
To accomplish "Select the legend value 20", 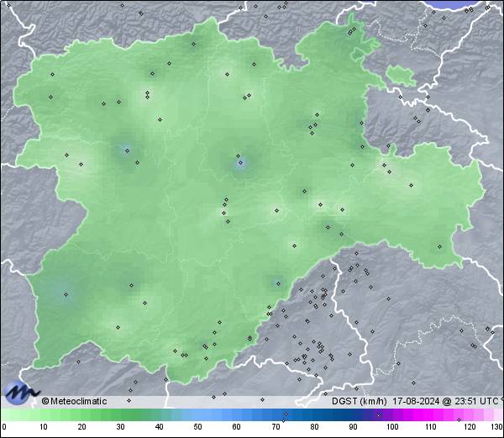I will point(82,427).
